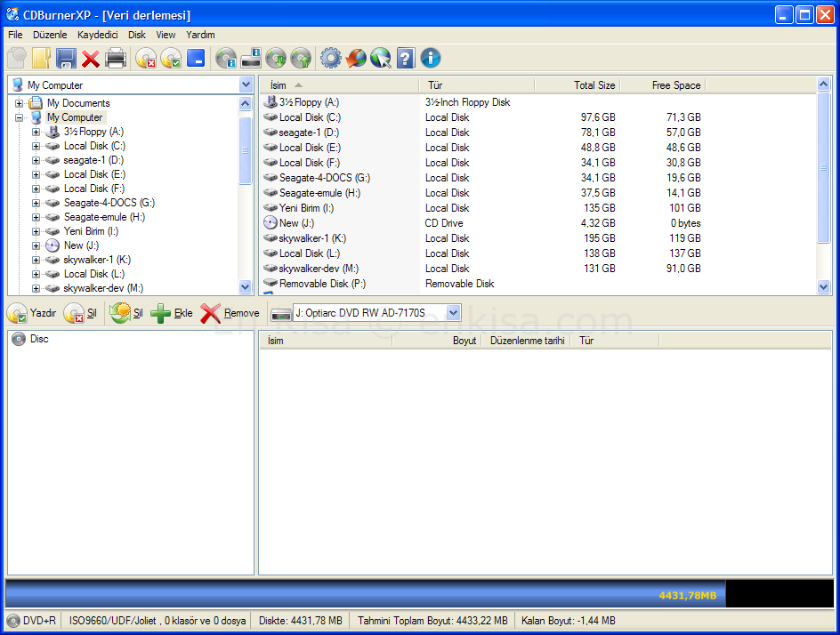The width and height of the screenshot is (840, 635).
Task: Click the disc information toolbar icon
Action: (x=226, y=58)
